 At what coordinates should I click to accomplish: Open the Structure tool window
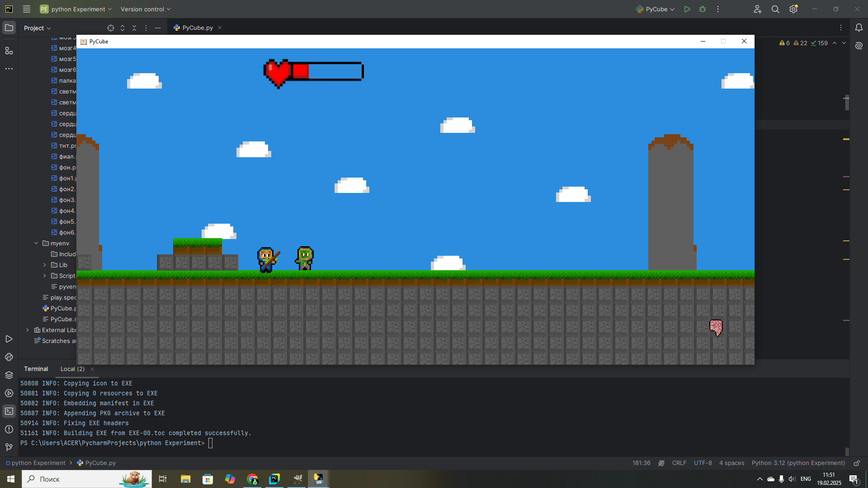point(9,51)
